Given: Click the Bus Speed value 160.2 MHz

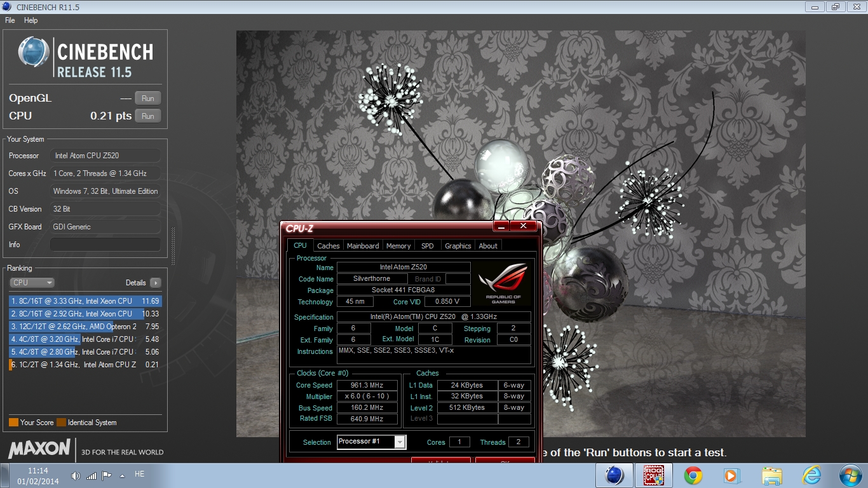Looking at the screenshot, I should click(367, 408).
